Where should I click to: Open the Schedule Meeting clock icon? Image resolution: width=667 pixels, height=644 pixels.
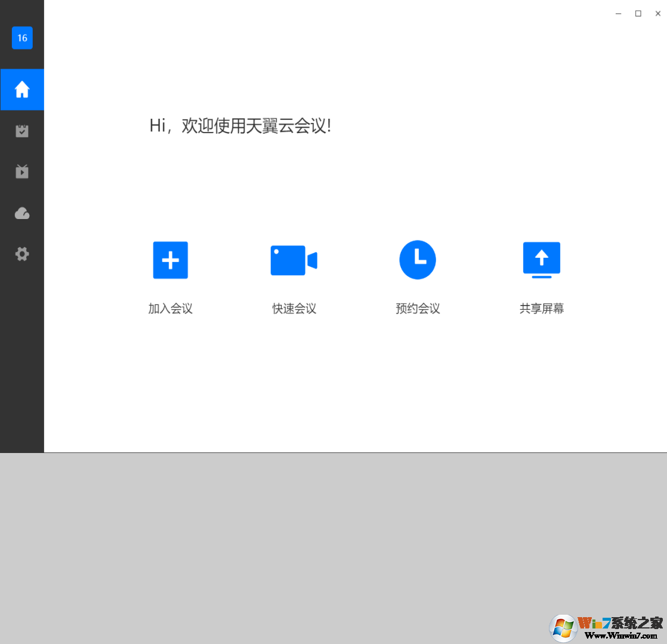click(418, 260)
